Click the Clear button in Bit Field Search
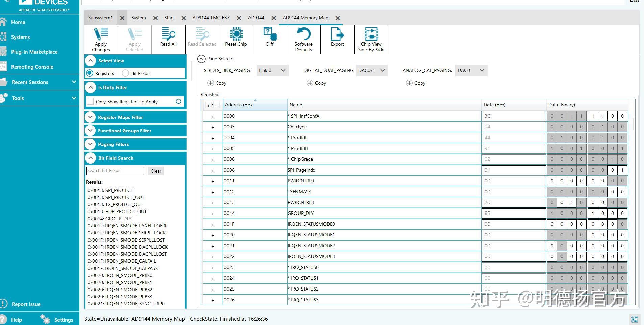Screen dimensions: 644x325 tap(156, 171)
